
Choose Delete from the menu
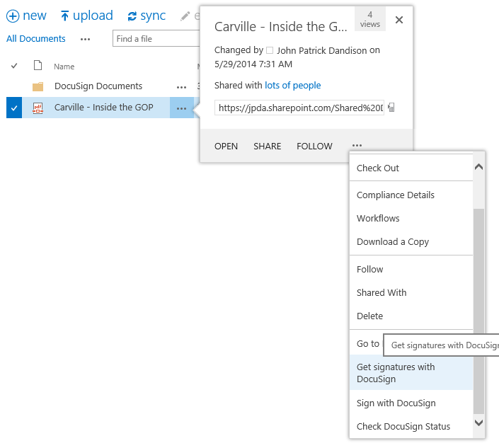[411, 316]
